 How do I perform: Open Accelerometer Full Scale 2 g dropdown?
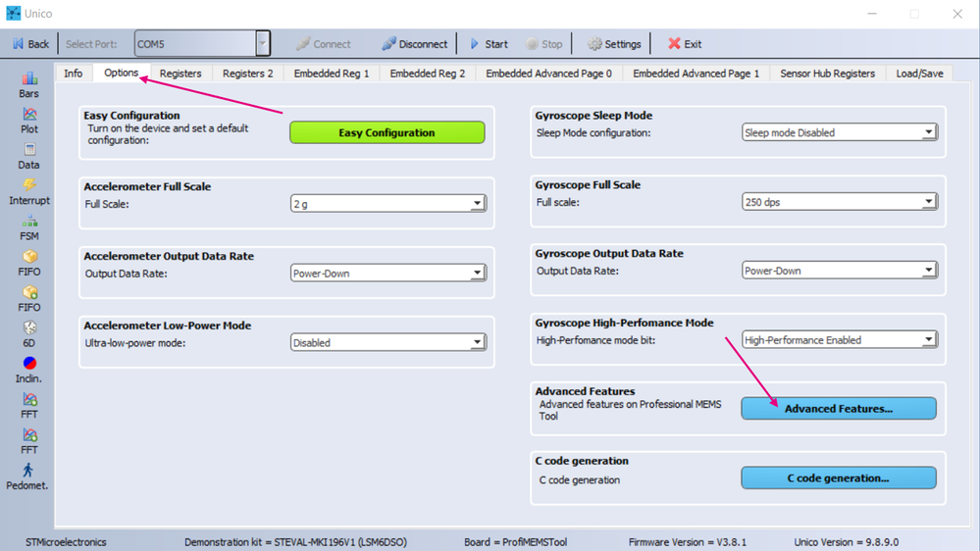pyautogui.click(x=388, y=204)
